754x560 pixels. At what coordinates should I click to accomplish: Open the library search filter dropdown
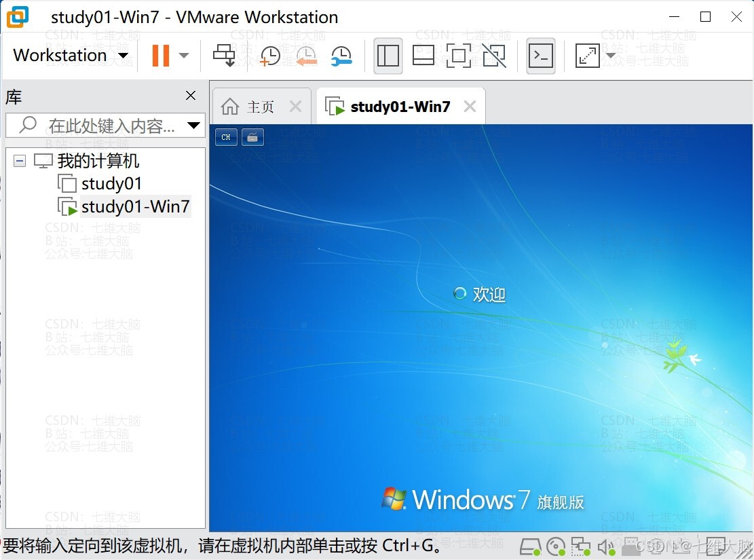coord(194,126)
